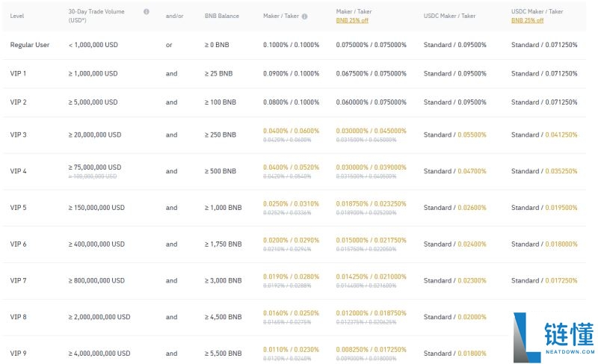Click the 0.0900% / 0.1000% VIP 1 fee
598x364 pixels.
(x=291, y=73)
